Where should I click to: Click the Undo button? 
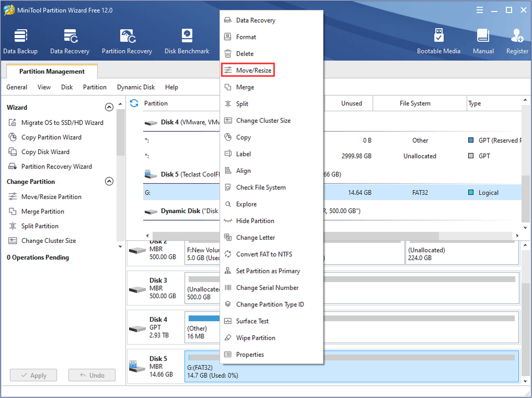pyautogui.click(x=92, y=375)
